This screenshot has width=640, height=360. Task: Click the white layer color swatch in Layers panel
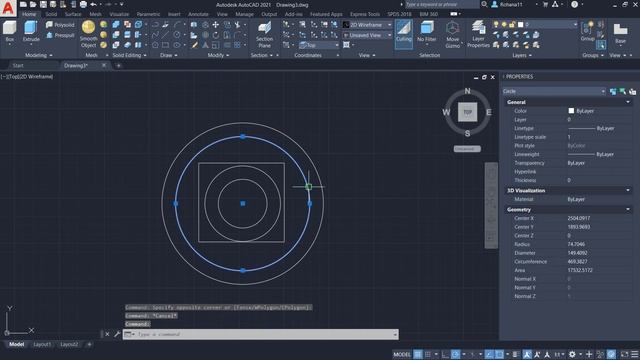tap(520, 25)
